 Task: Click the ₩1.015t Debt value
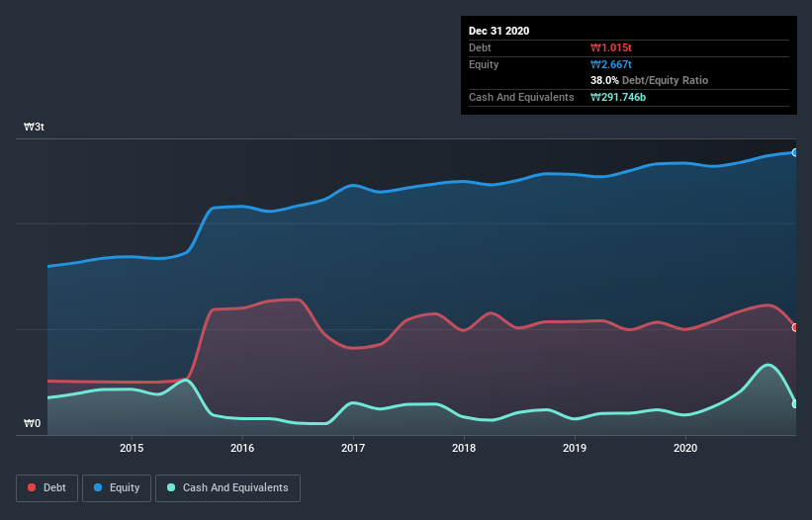coord(611,47)
